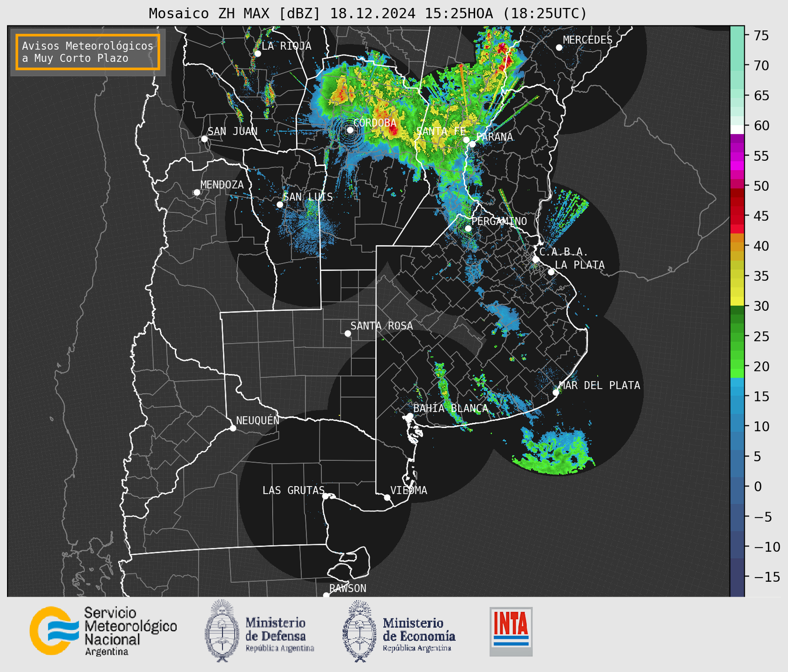788x672 pixels.
Task: Click the LAS GRUTAS city label
Action: coord(293,490)
